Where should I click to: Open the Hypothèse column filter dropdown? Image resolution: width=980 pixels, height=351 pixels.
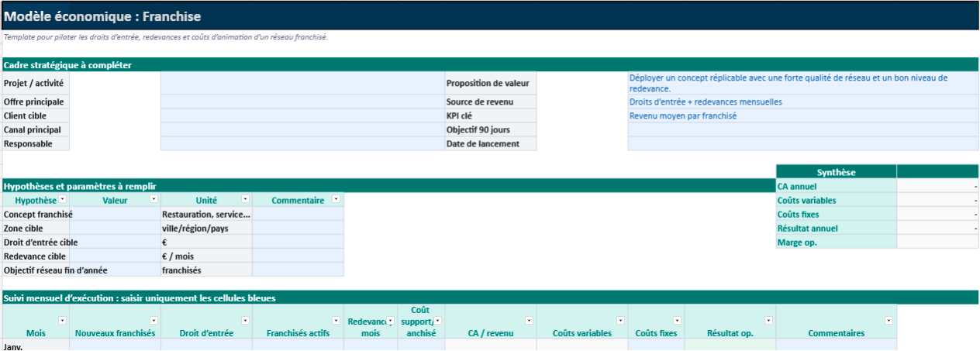click(64, 200)
